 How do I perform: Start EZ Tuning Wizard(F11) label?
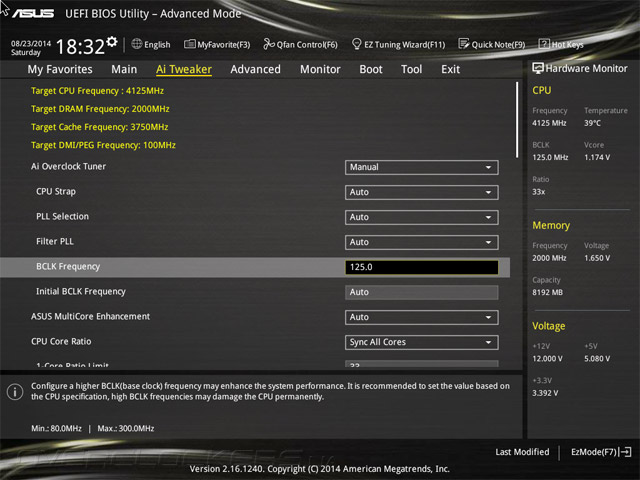click(x=404, y=44)
